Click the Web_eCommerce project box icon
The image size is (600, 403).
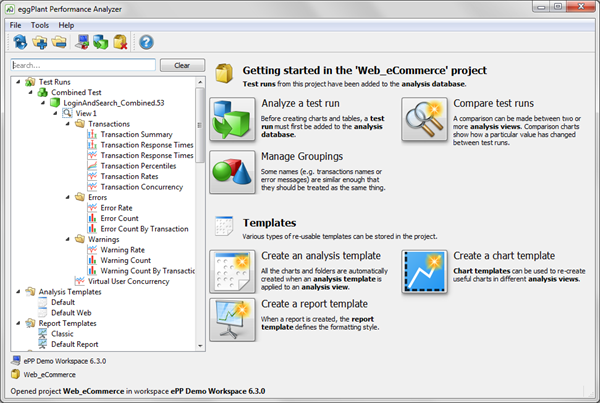coord(16,374)
